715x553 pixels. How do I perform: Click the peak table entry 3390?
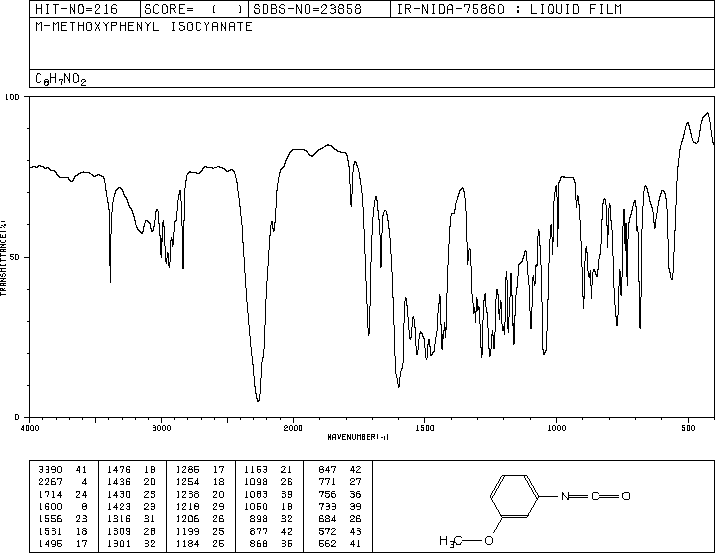click(x=50, y=470)
